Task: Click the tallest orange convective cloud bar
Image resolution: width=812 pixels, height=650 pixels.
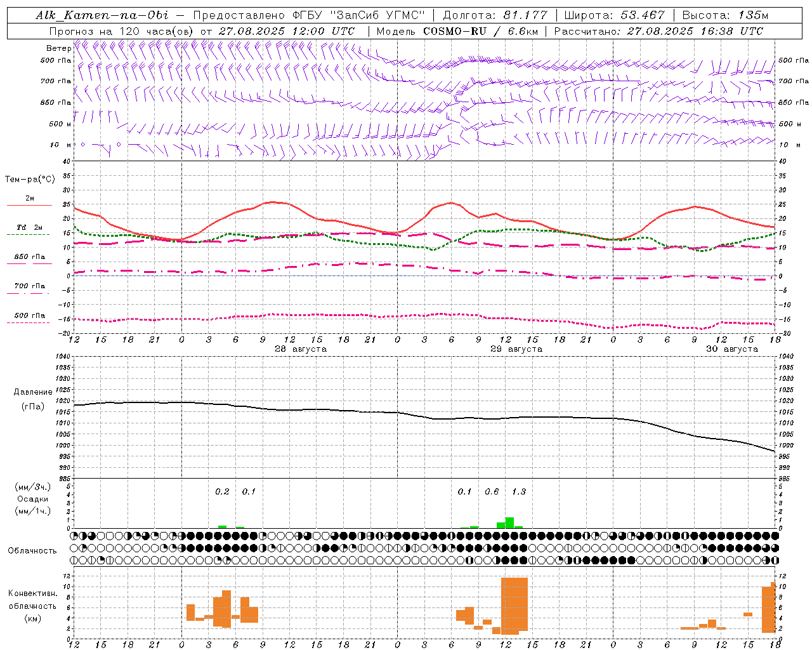Action: (x=514, y=606)
